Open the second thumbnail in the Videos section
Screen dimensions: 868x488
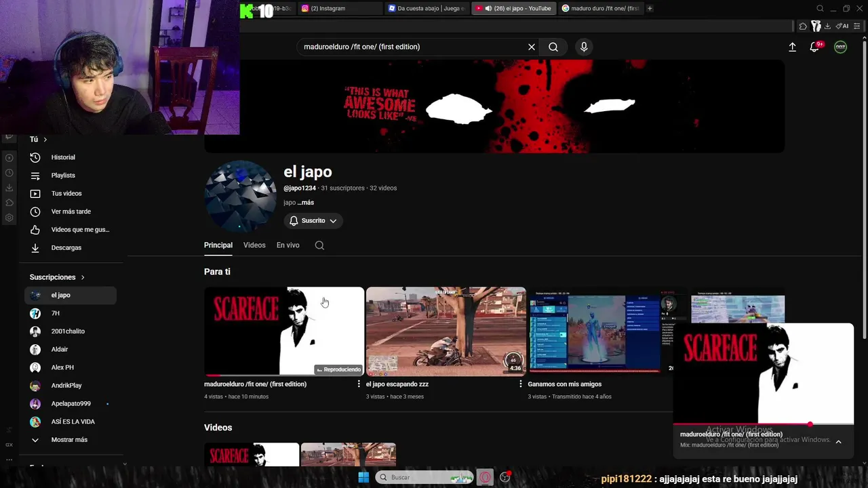click(x=349, y=455)
